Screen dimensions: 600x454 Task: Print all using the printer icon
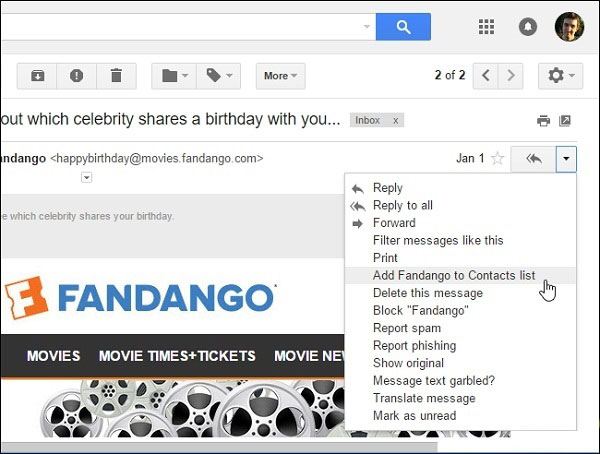(x=543, y=121)
